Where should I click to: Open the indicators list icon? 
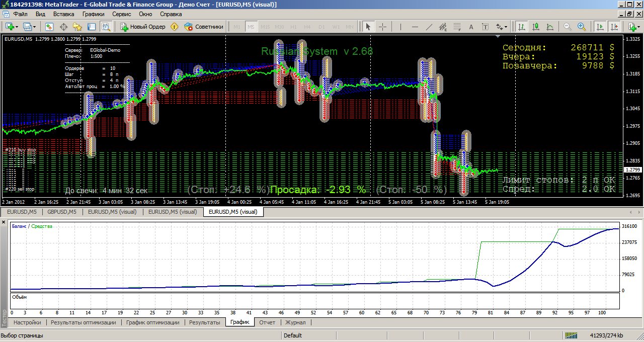coord(631,27)
